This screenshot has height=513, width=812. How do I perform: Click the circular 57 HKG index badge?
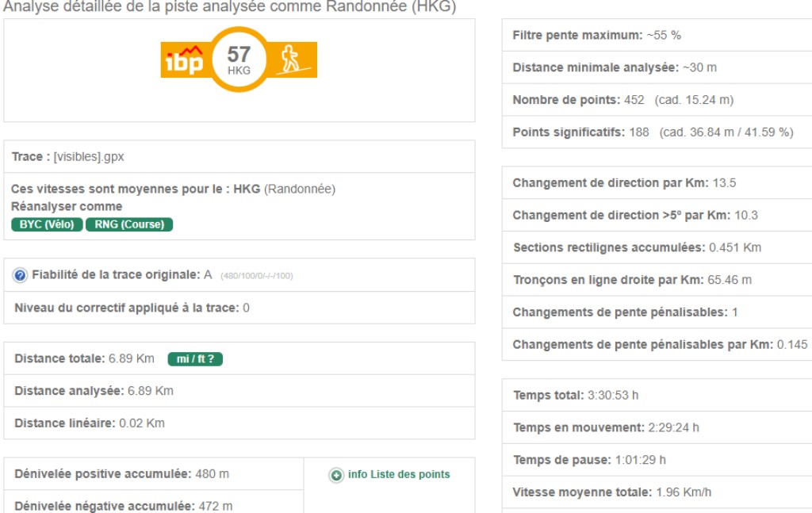click(239, 59)
